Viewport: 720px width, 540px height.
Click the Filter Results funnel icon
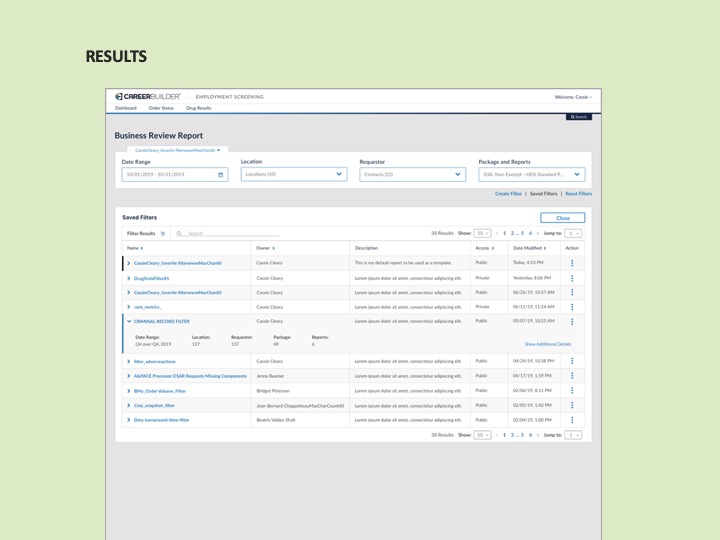point(163,234)
